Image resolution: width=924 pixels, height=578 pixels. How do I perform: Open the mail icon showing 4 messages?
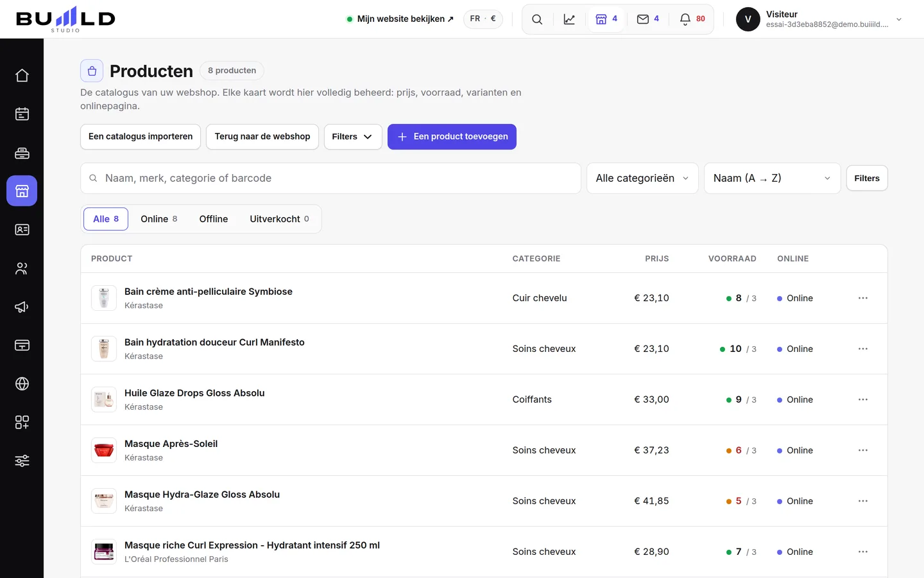[x=648, y=19]
